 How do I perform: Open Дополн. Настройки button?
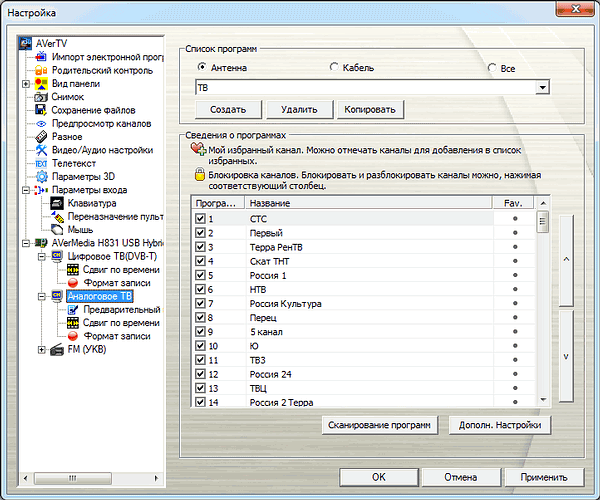coord(500,425)
